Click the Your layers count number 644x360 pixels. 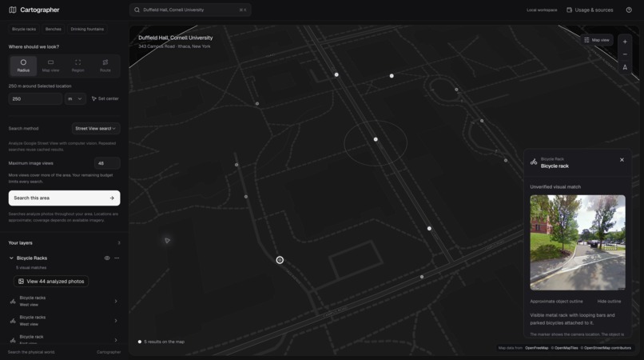pyautogui.click(x=119, y=242)
